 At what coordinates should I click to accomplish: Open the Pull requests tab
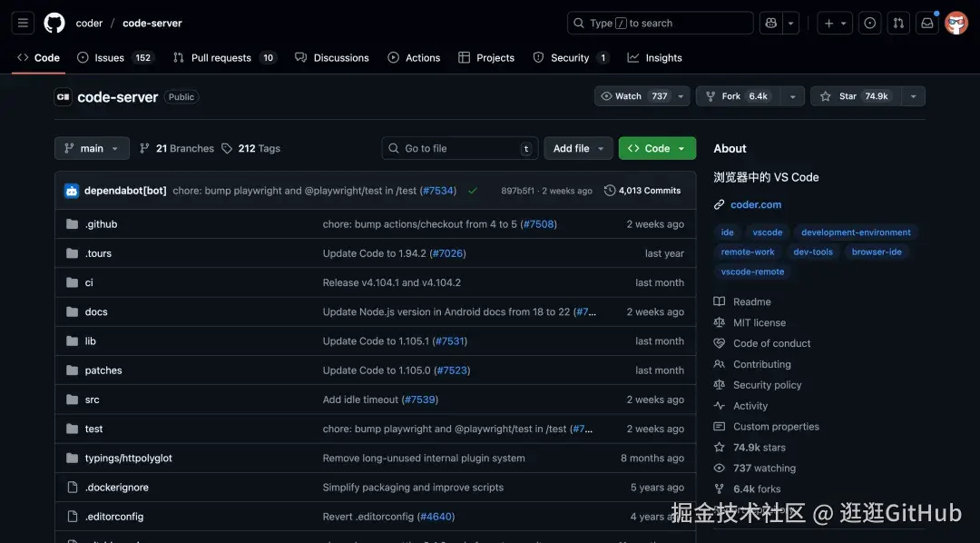224,57
